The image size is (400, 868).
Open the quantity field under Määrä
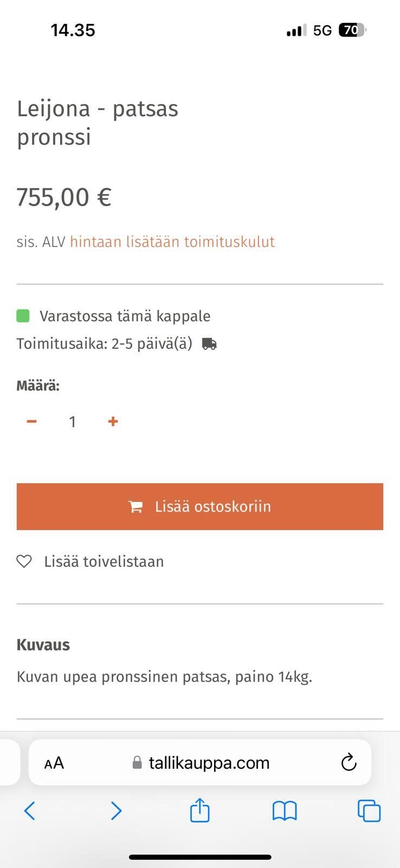point(72,421)
